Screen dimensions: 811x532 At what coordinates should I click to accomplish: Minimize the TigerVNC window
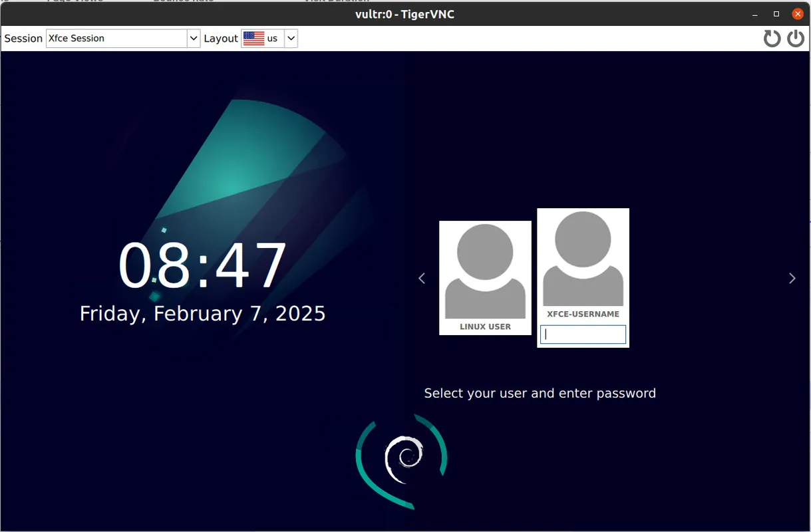(754, 13)
